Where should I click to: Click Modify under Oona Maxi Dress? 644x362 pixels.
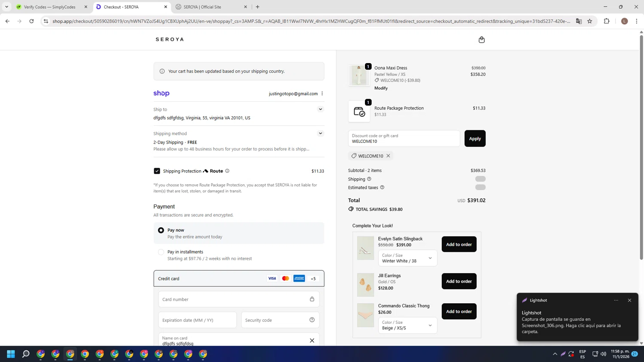(381, 88)
